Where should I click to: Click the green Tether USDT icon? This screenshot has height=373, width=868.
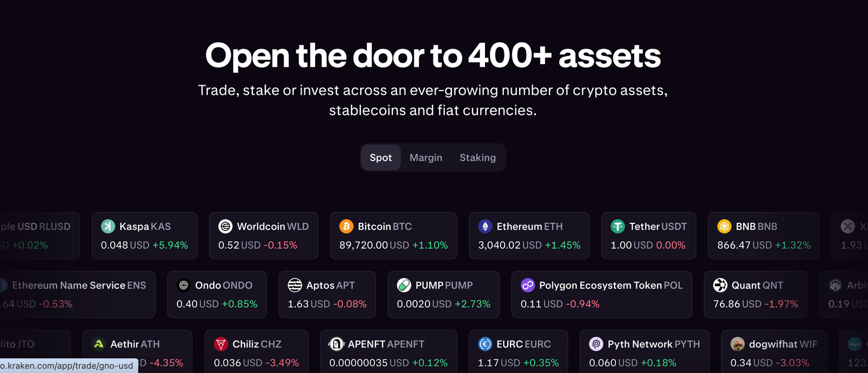pos(617,226)
